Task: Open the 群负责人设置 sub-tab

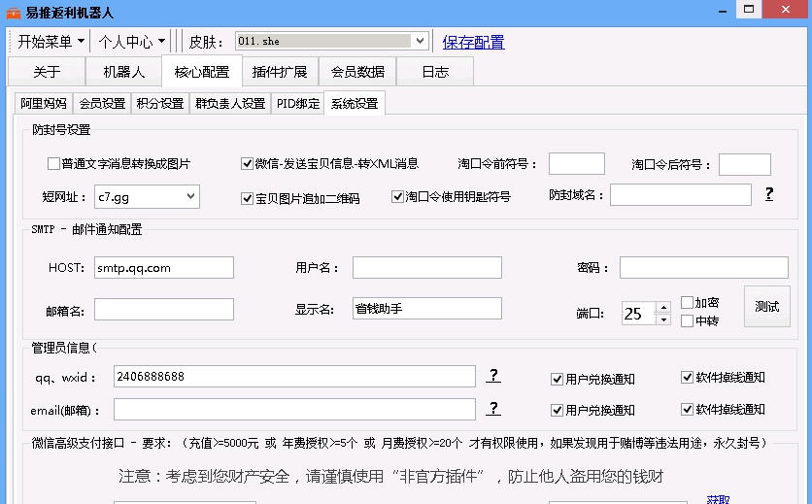Action: [x=230, y=104]
